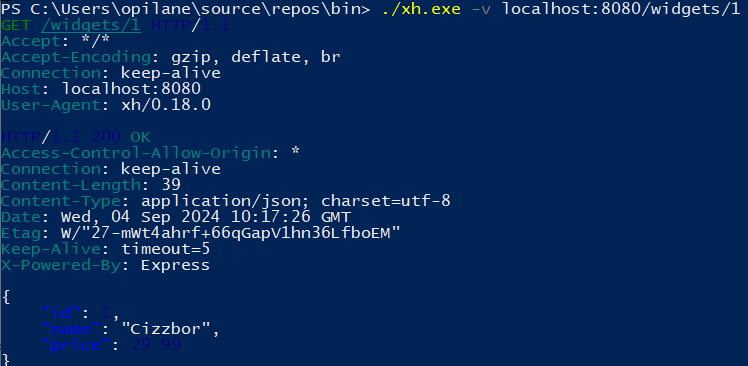Click the 200 OK status text
The height and width of the screenshot is (366, 748).
(x=121, y=137)
